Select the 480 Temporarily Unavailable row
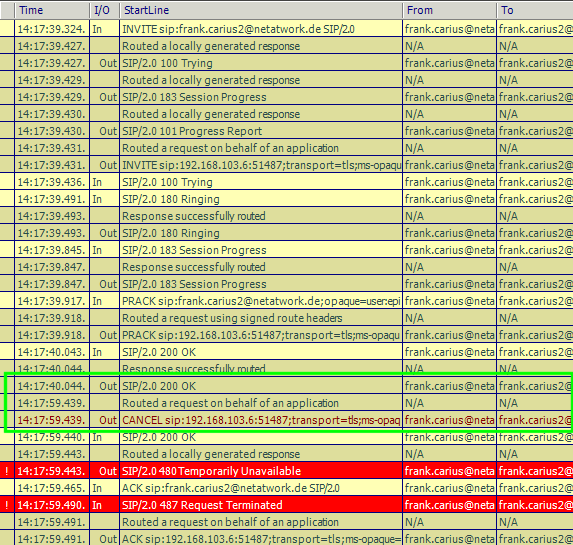The image size is (573, 545). [286, 471]
